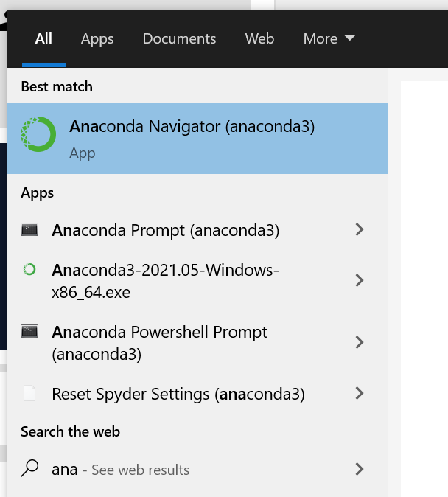Click the Reset Spyder Settings file icon
This screenshot has height=497, width=448.
click(x=29, y=393)
